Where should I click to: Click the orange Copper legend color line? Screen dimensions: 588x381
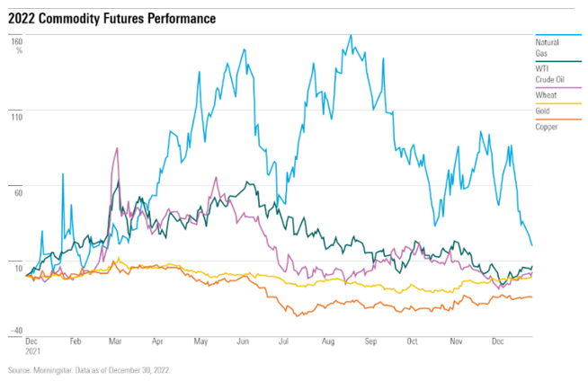point(557,120)
